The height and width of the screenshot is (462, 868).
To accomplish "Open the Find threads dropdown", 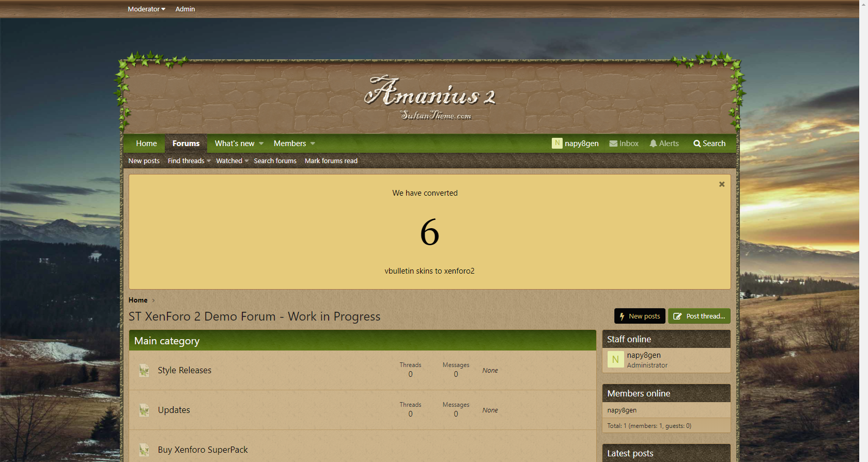I will 189,161.
